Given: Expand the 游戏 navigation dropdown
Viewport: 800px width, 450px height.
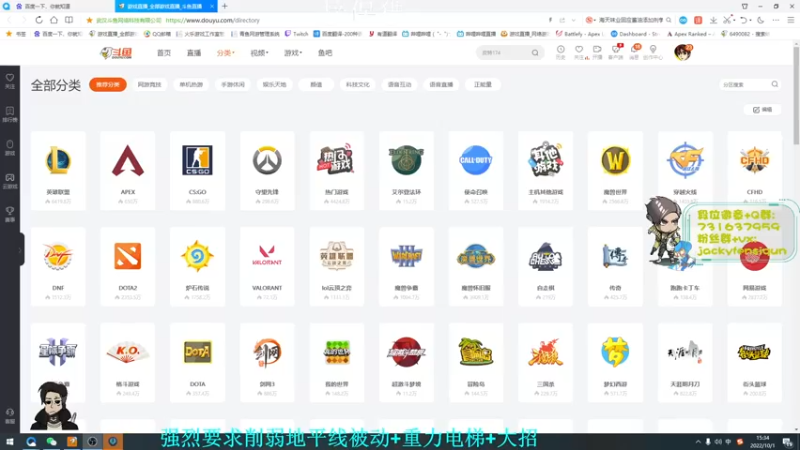Looking at the screenshot, I should click(293, 53).
